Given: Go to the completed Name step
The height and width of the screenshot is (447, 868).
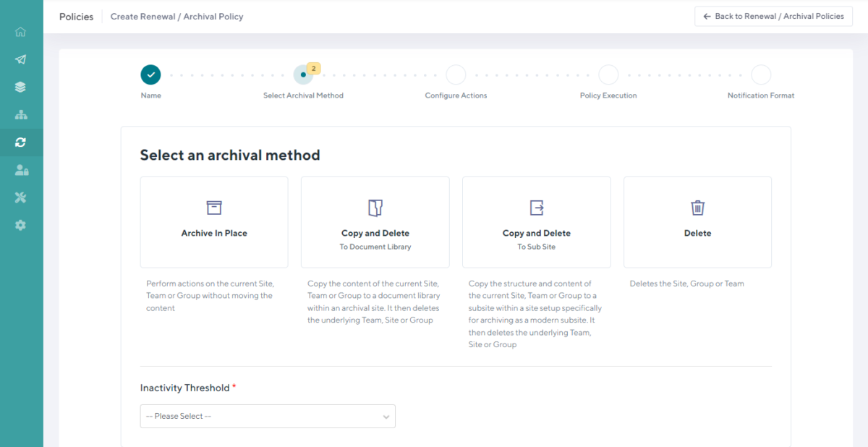Looking at the screenshot, I should click(150, 74).
